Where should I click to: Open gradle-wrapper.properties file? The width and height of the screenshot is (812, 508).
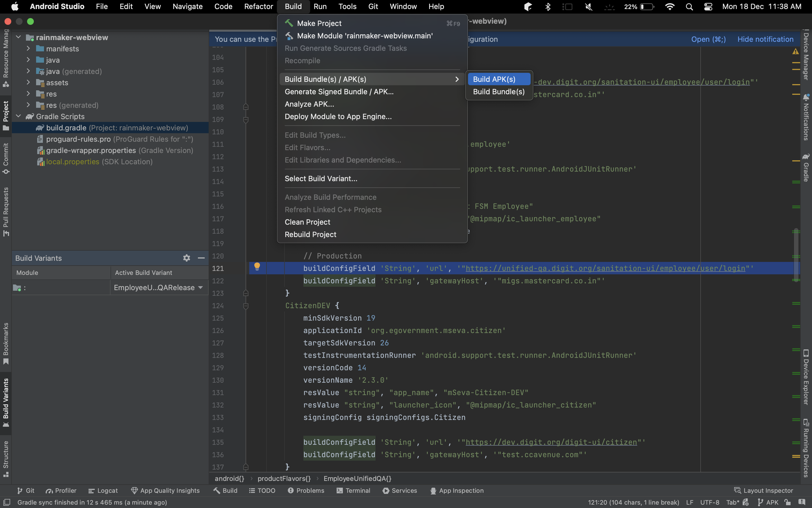coord(110,150)
